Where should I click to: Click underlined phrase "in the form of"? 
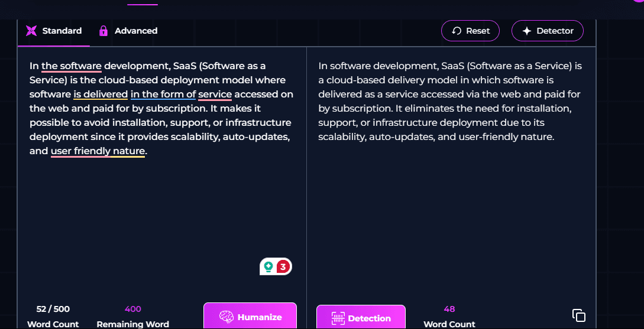(163, 95)
